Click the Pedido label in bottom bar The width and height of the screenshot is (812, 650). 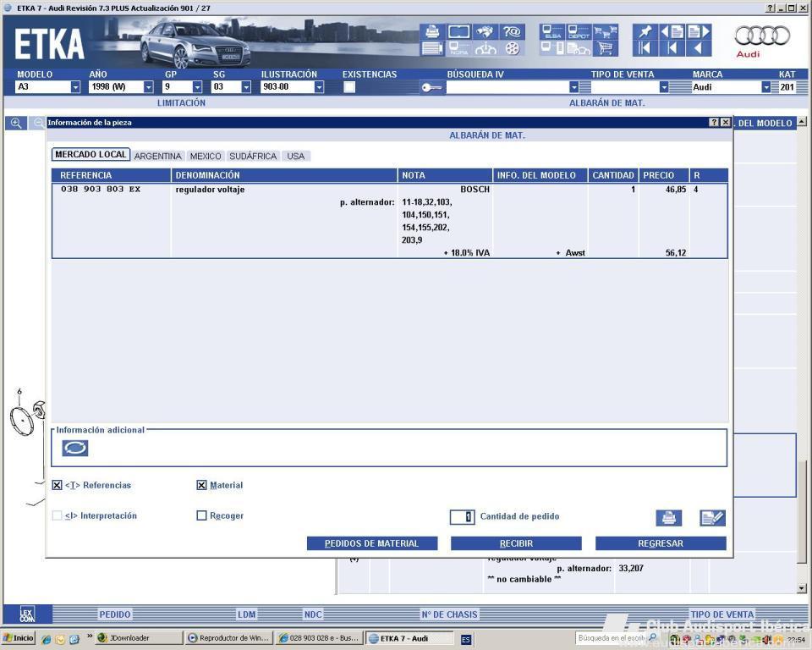tap(115, 614)
